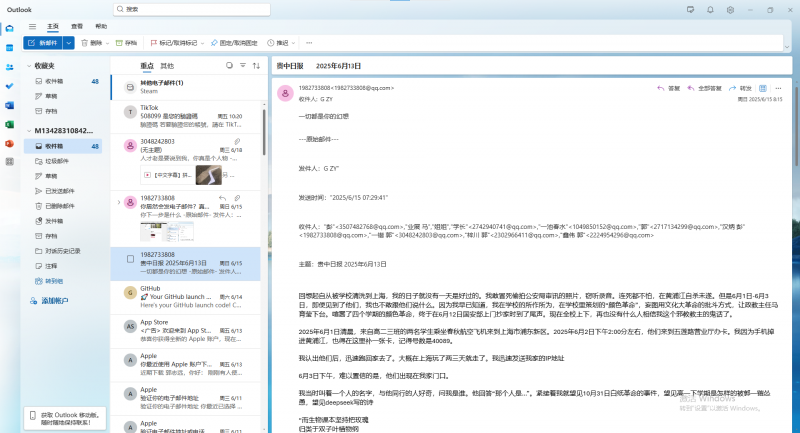
Task: Launch Excel from the left rail
Action: 9,124
